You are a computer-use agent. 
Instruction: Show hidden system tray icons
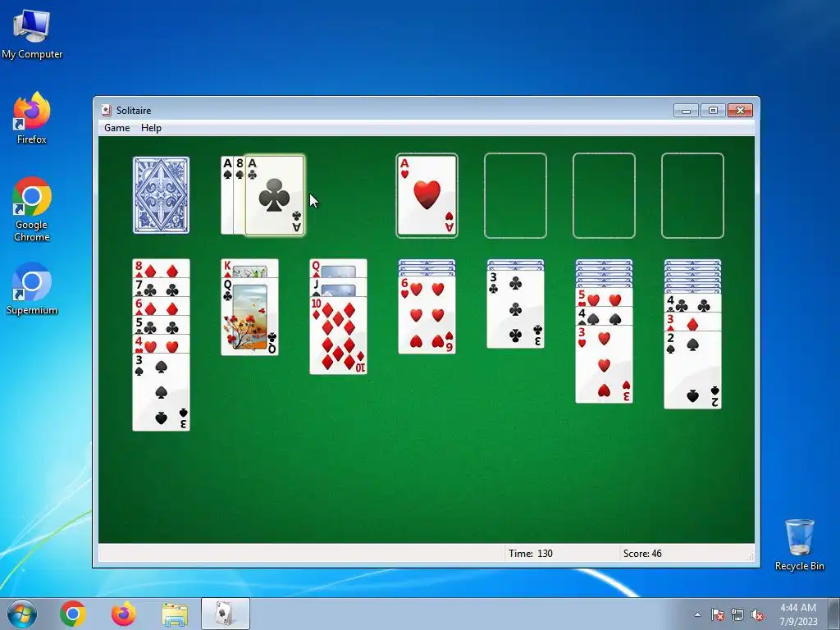pos(697,614)
